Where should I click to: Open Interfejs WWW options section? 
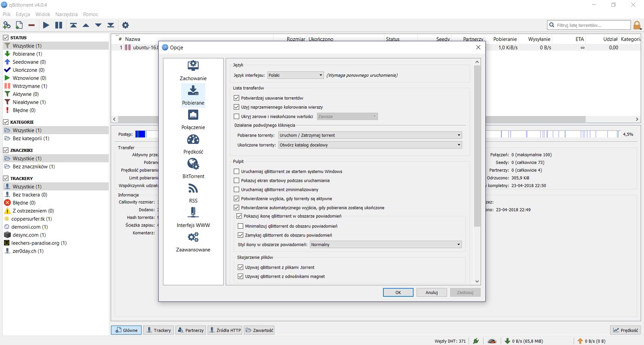tap(193, 217)
